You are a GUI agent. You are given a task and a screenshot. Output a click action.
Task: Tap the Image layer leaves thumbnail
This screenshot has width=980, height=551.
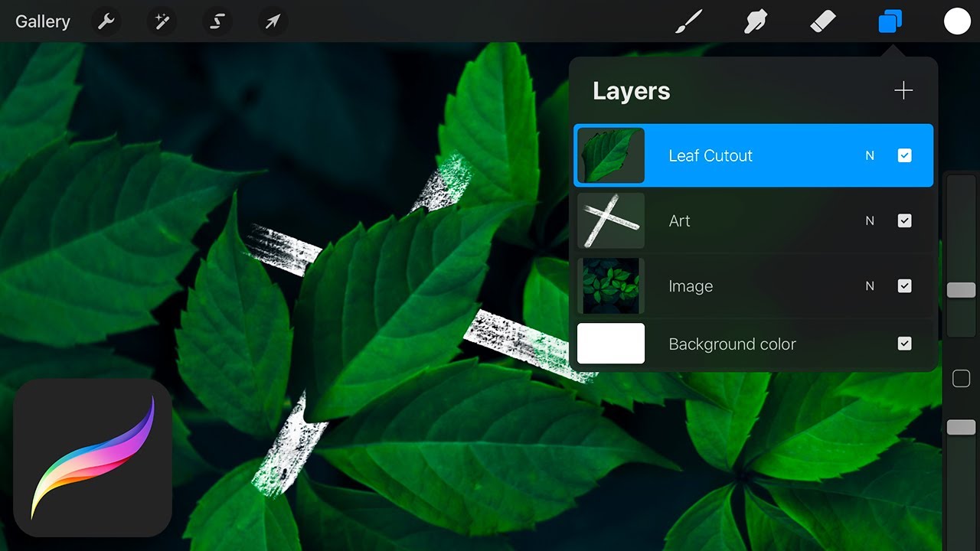(x=611, y=285)
